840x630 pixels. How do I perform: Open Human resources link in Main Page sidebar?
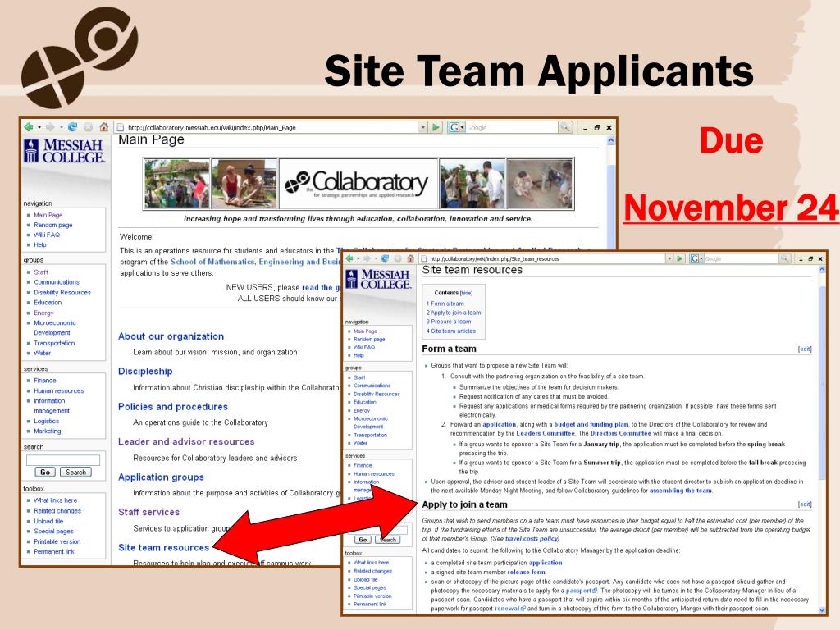59,391
